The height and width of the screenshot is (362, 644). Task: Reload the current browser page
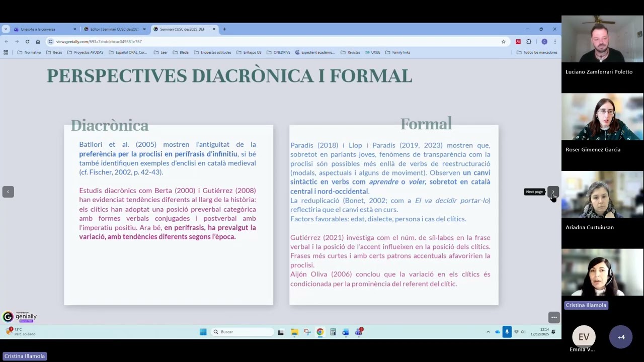coord(27,42)
